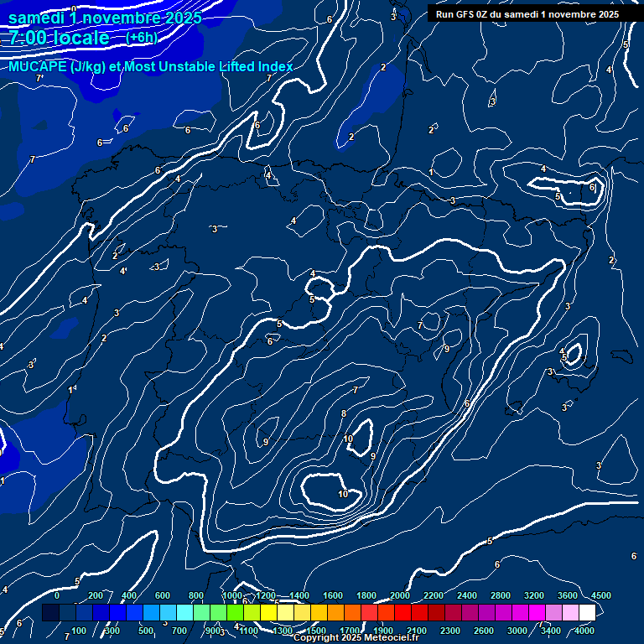Image resolution: width=644 pixels, height=644 pixels.
Task: Select the 7:00 locale time text
Action: (59, 38)
